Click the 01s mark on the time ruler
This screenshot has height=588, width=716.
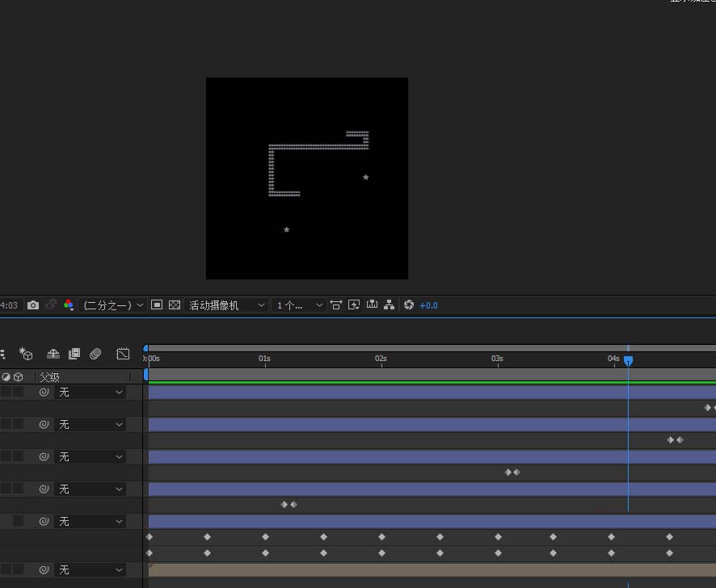pos(265,359)
